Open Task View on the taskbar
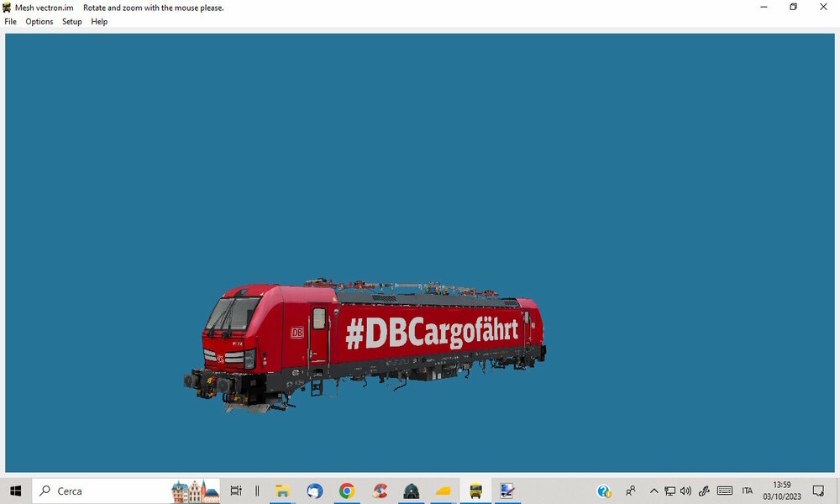This screenshot has height=504, width=840. pos(236,491)
